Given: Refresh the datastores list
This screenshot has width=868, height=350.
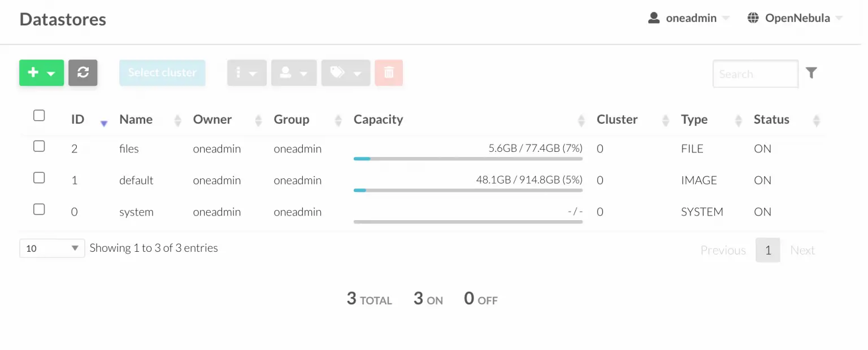Looking at the screenshot, I should (x=83, y=72).
